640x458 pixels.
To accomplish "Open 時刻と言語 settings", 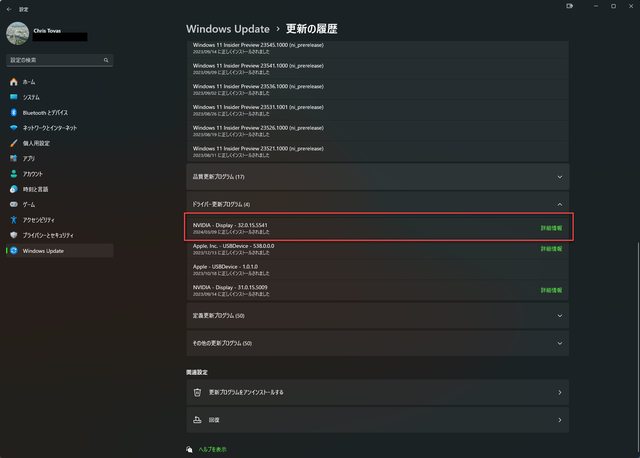I will [x=35, y=189].
